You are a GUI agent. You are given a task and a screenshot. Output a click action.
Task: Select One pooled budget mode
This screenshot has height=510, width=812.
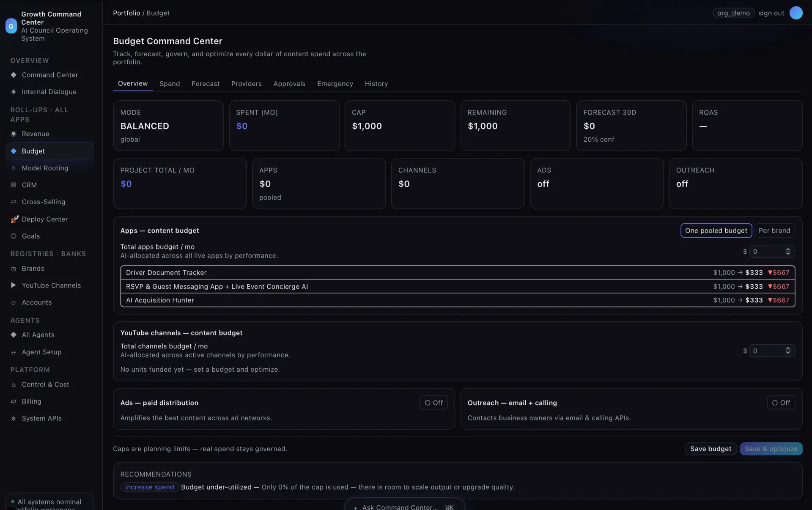click(716, 230)
